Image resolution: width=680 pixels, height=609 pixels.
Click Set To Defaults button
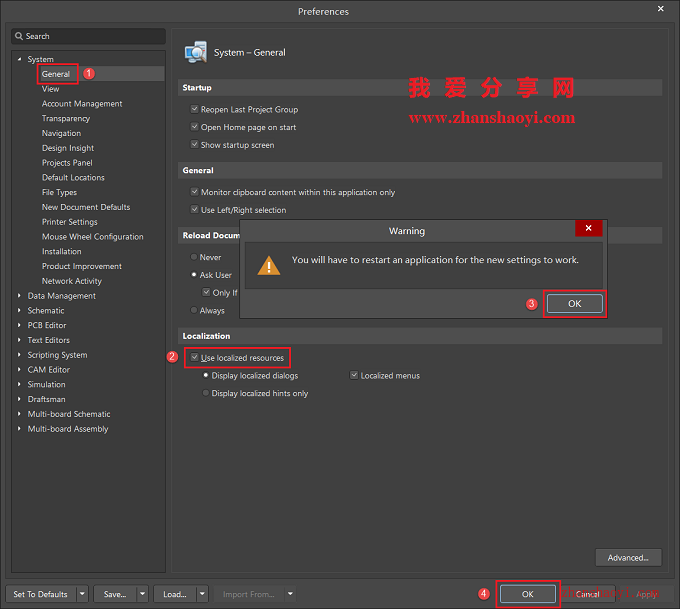point(41,594)
